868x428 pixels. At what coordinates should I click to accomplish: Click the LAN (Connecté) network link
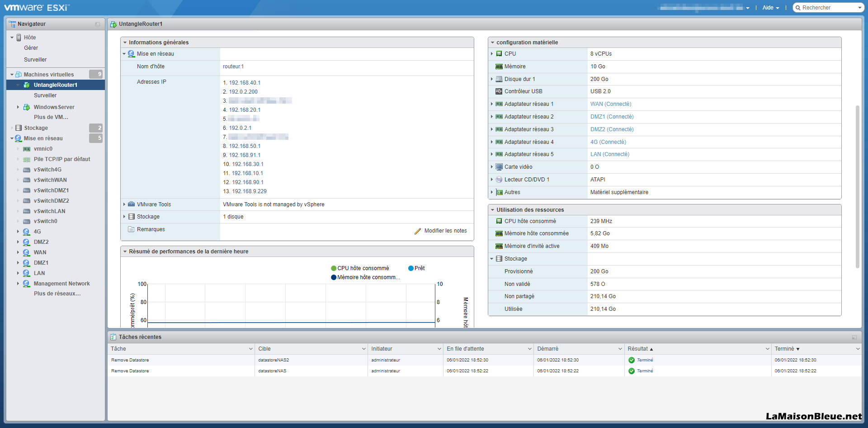coord(609,154)
